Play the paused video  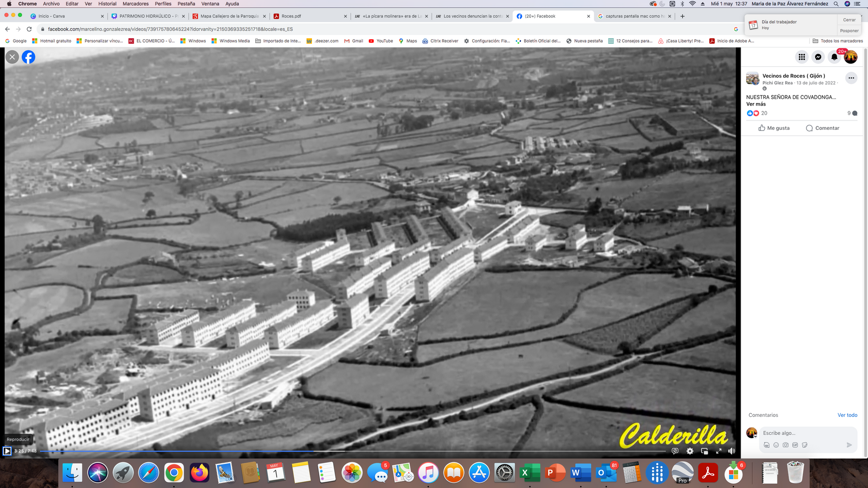[7, 451]
